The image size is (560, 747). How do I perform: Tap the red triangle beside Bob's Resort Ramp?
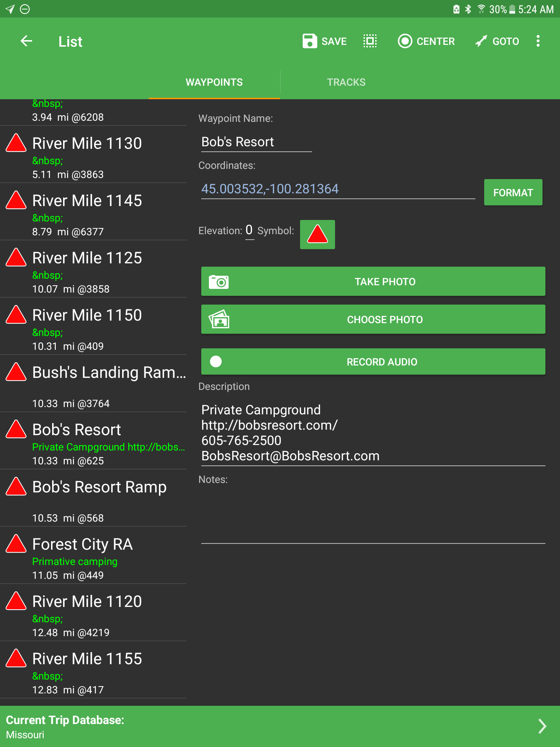[x=16, y=487]
